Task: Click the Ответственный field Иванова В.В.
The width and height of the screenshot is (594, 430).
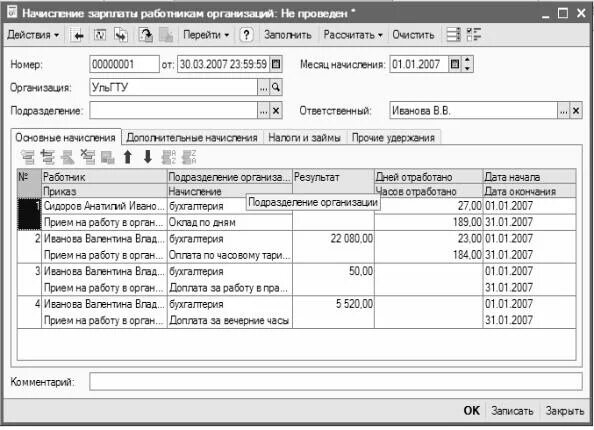Action: coord(474,111)
